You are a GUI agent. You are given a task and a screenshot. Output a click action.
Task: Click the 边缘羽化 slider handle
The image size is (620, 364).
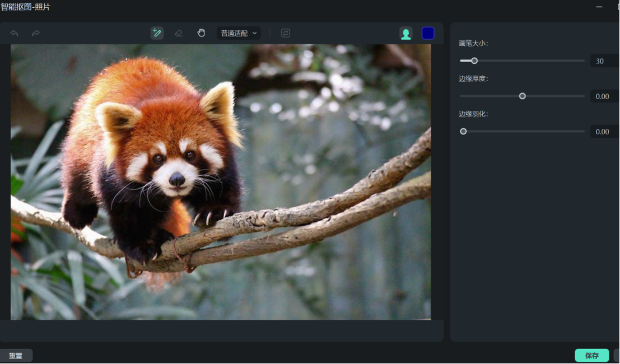463,132
